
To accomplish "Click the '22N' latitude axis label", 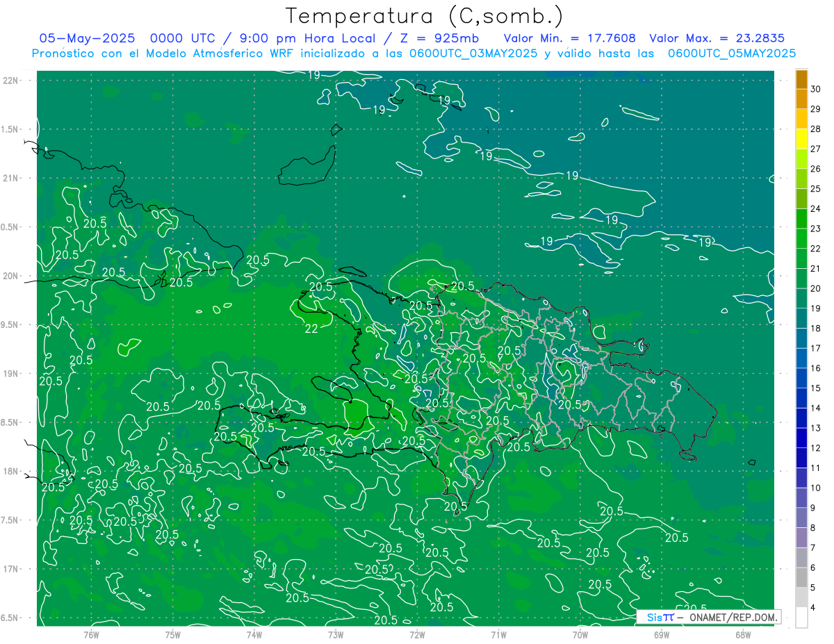I will 12,81.
